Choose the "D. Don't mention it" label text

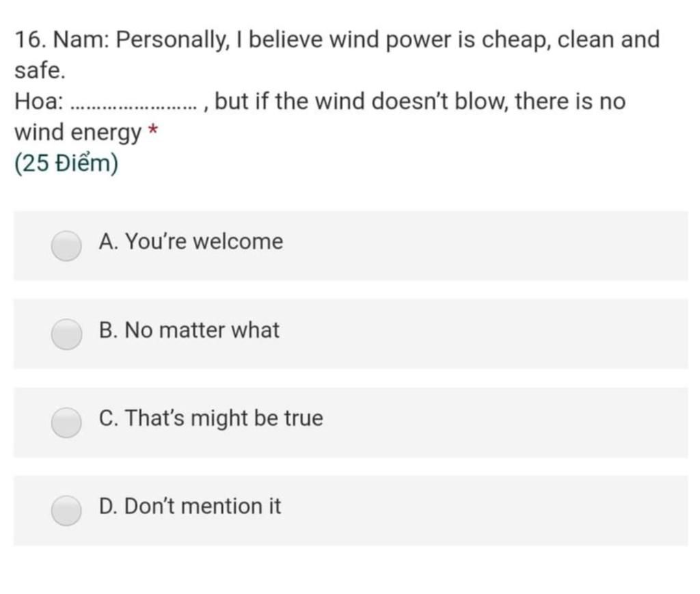tap(190, 507)
